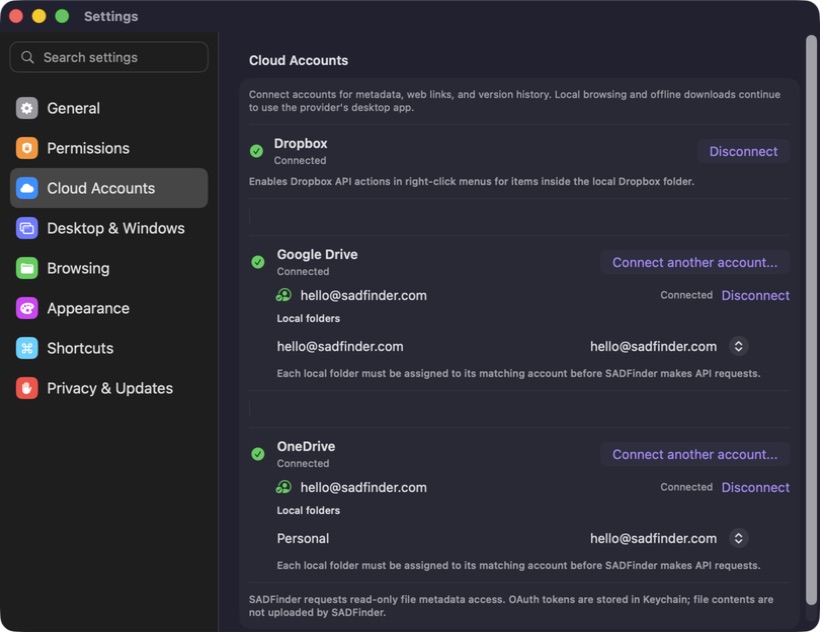Connect another Google Drive account
This screenshot has width=820, height=632.
point(694,262)
